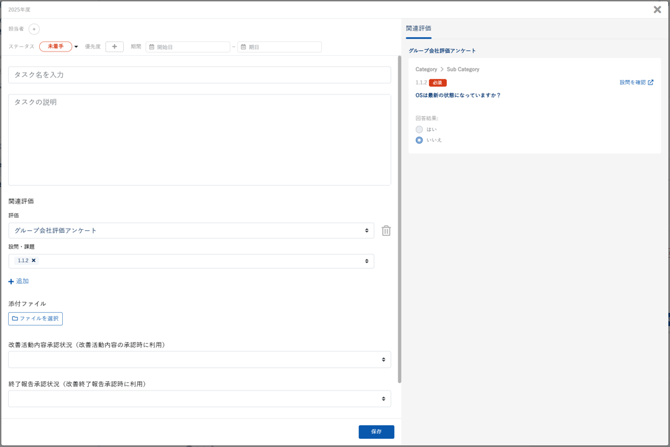Click the タスク名を入力 task name field

point(199,75)
